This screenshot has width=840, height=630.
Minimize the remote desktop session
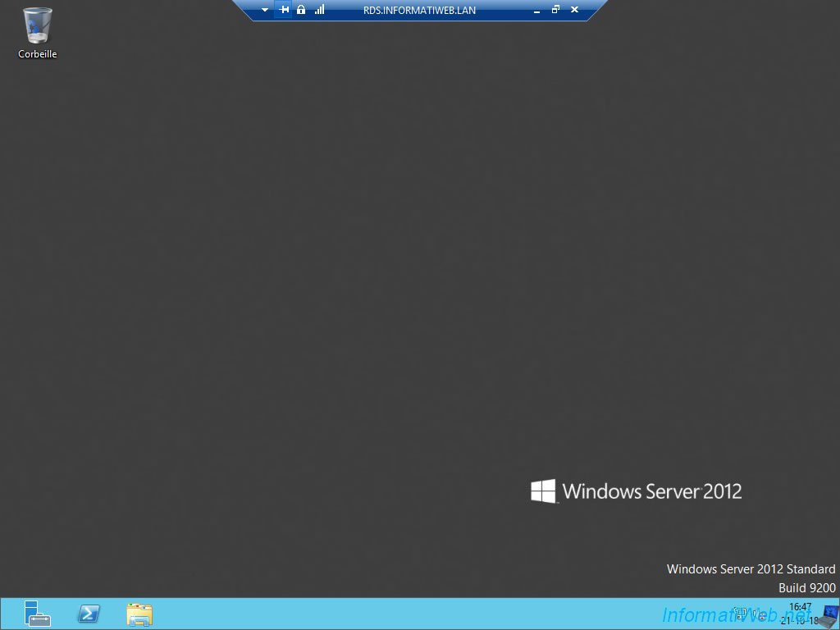tap(536, 10)
